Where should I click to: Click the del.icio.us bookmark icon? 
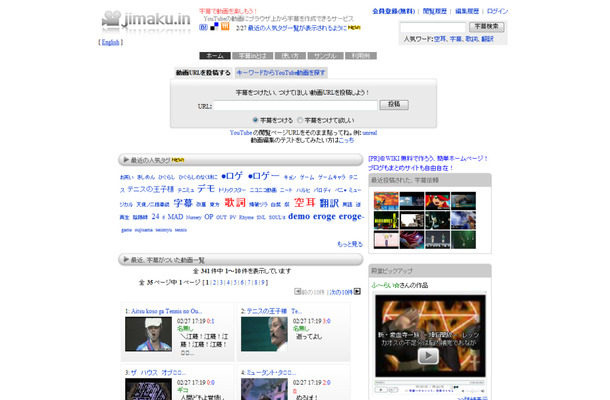coord(214,26)
